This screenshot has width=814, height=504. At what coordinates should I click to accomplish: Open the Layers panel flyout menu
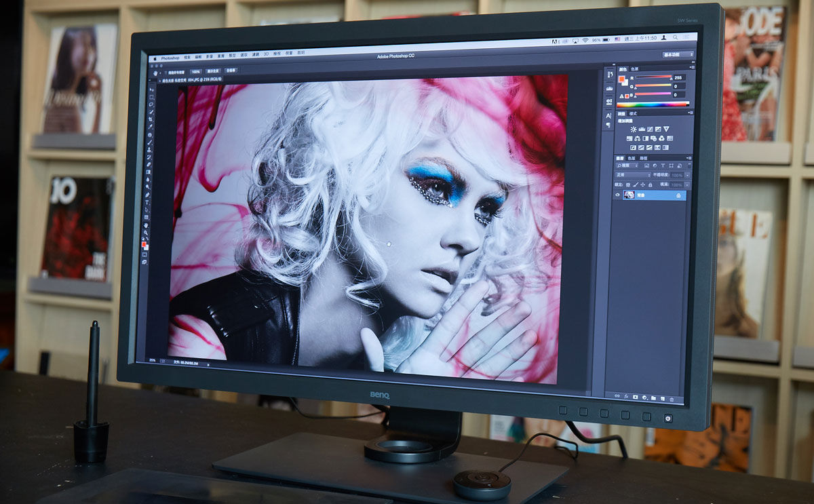coord(690,158)
